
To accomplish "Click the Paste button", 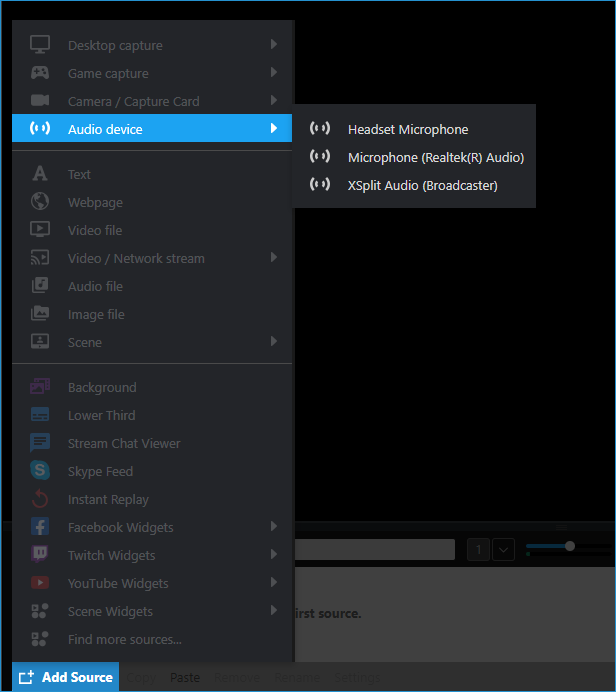I will 185,677.
